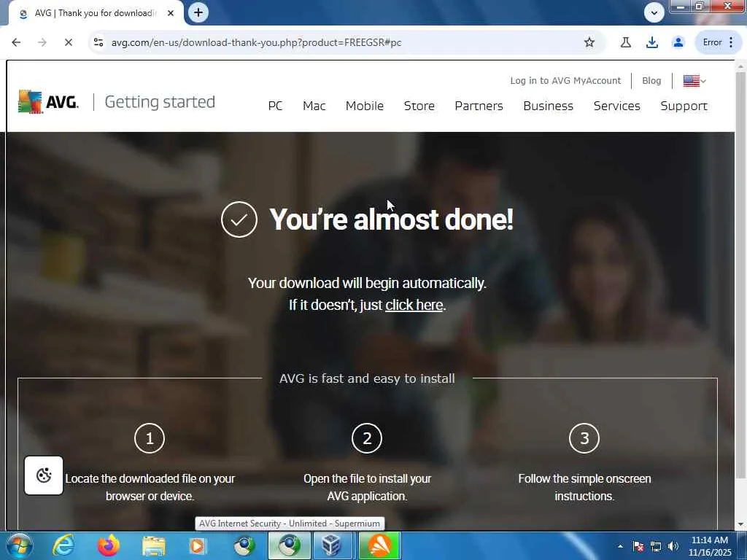Open the Mobile menu

365,106
